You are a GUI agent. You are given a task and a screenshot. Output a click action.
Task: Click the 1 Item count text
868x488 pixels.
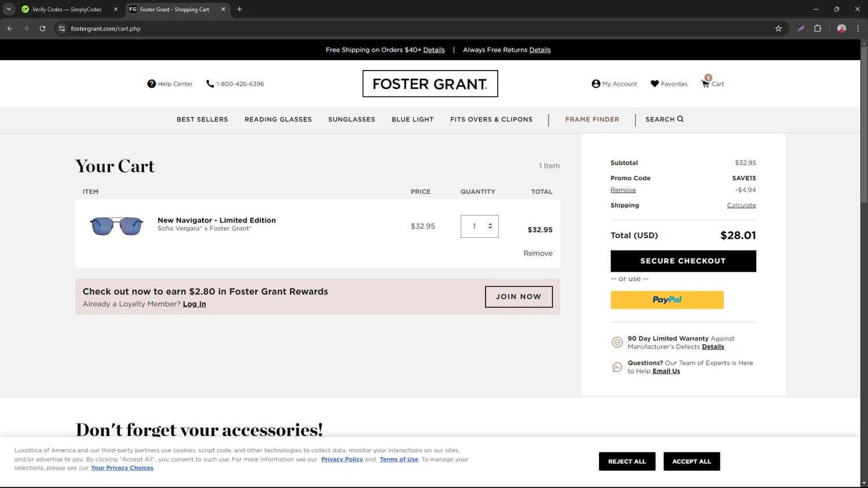point(549,166)
